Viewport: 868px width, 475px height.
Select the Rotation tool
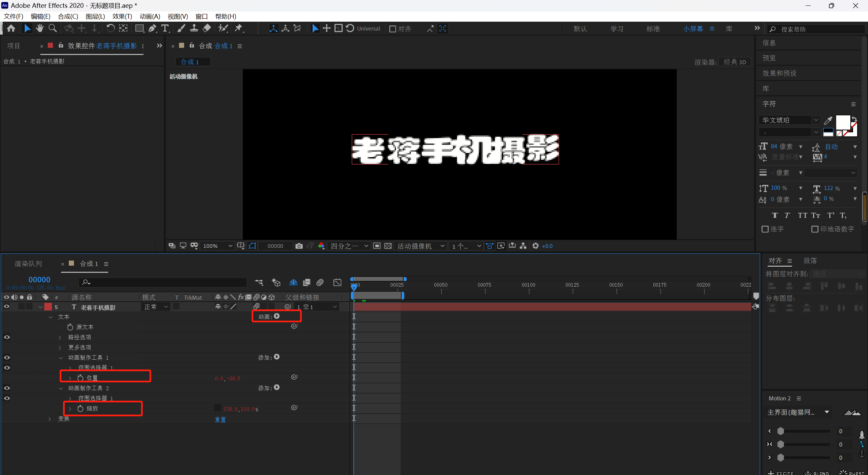pyautogui.click(x=111, y=28)
